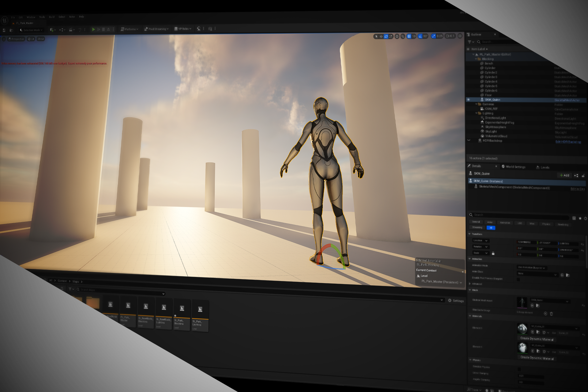
Task: Click the Location X value field
Action: (525, 242)
